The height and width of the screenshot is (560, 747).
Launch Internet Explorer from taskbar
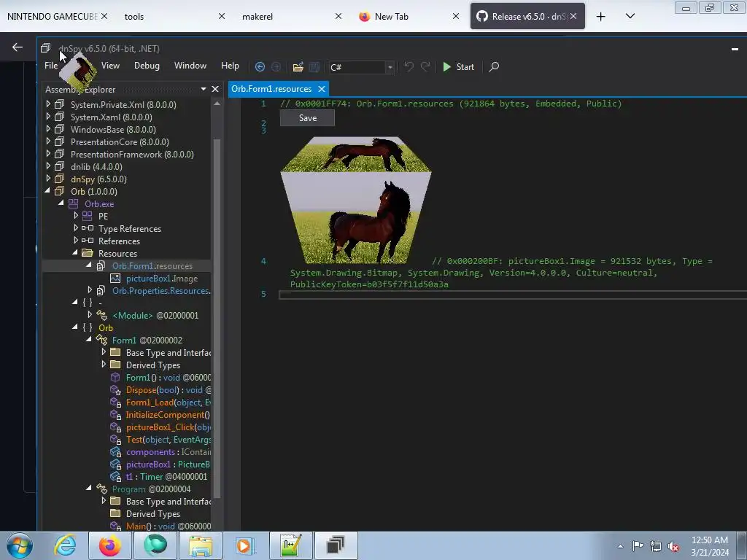(65, 545)
